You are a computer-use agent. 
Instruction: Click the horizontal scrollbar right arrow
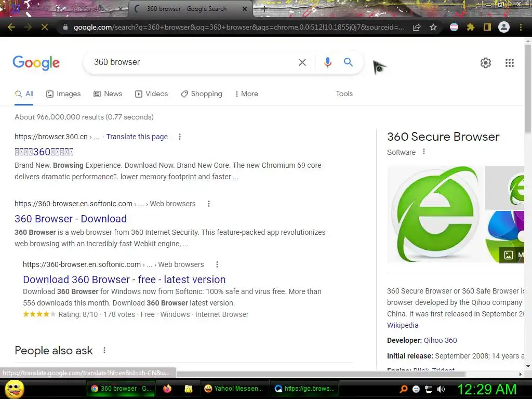coord(521,374)
